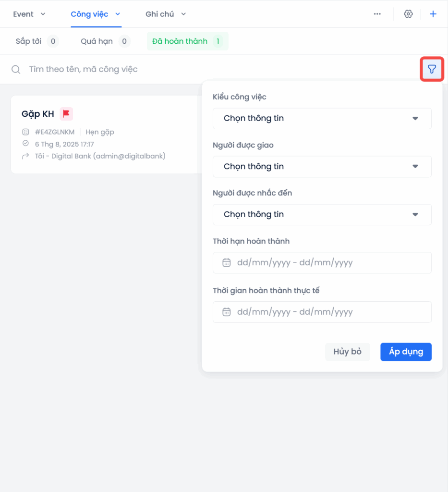Expand the Người được giao dropdown
The height and width of the screenshot is (492, 448).
click(x=322, y=167)
